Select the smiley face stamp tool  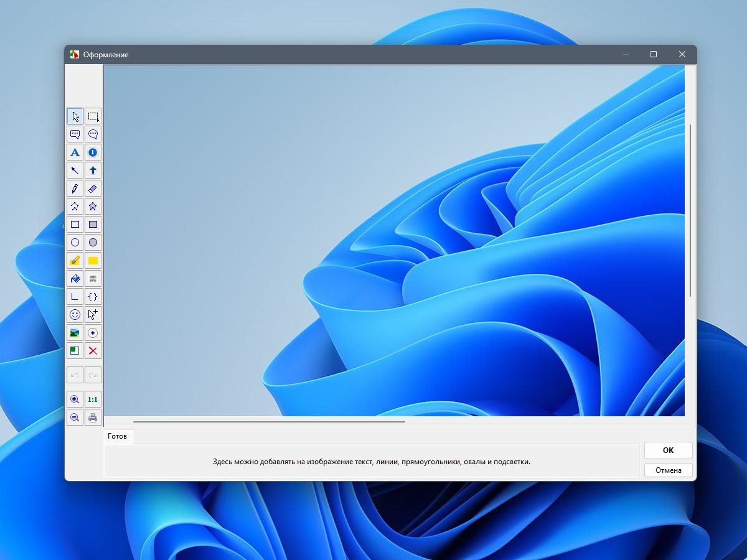(x=75, y=315)
